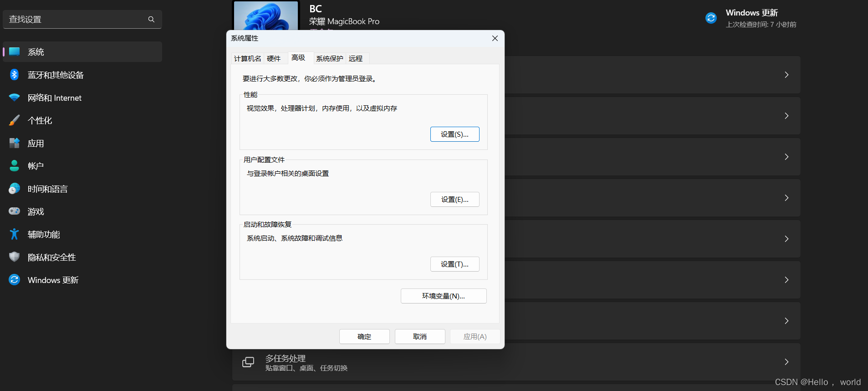Click the System monitor icon in sidebar
868x391 pixels.
pyautogui.click(x=15, y=52)
